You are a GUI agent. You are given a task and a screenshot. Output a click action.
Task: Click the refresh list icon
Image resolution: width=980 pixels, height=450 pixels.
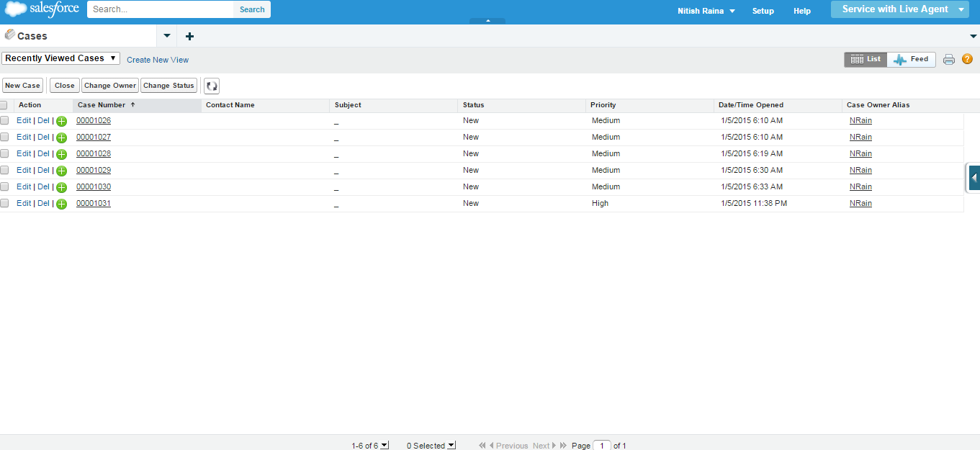212,86
